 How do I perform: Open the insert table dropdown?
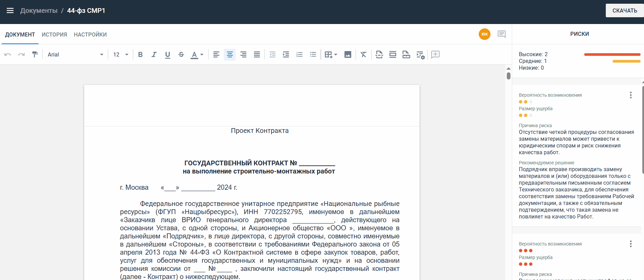[331, 54]
